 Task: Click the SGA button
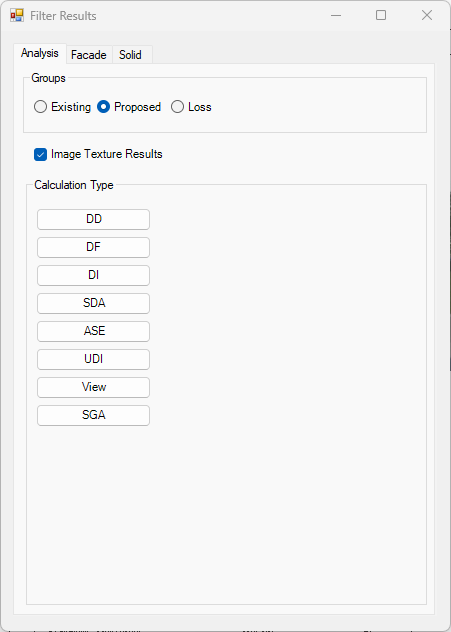point(94,415)
